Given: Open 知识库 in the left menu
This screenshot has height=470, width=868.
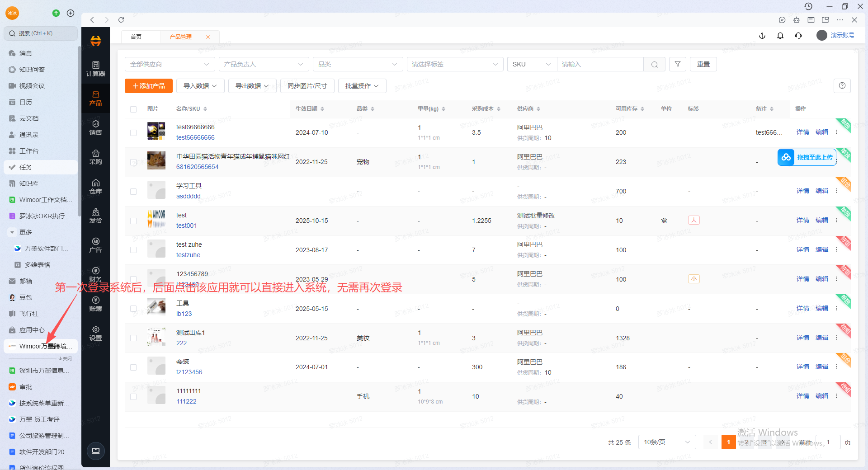Looking at the screenshot, I should pos(29,183).
